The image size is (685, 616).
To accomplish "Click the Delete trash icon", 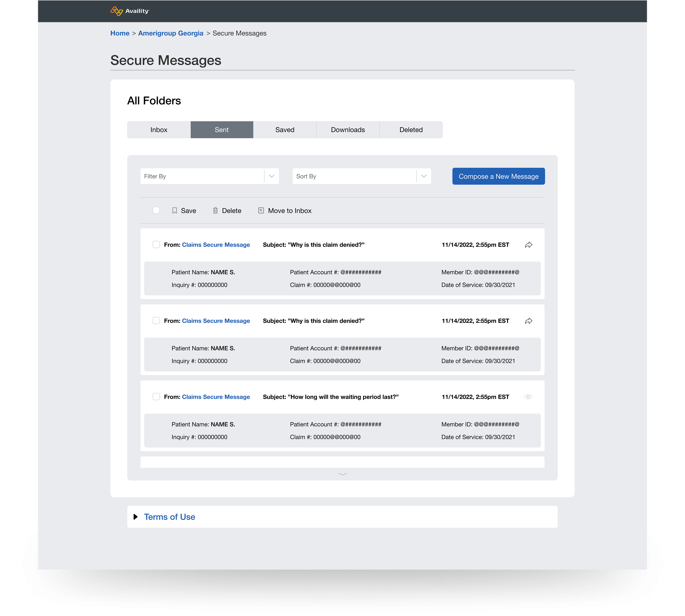I will (x=215, y=211).
